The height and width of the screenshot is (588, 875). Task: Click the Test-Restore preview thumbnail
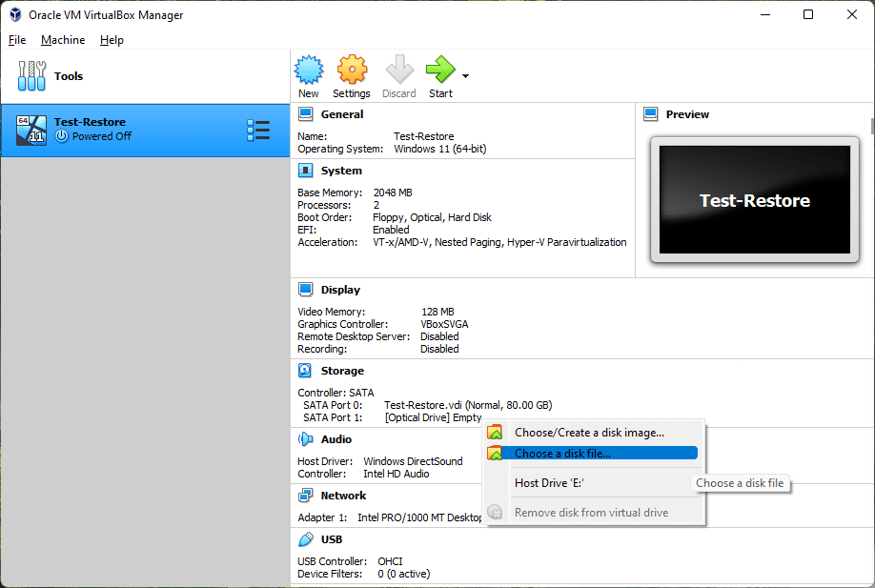[x=755, y=200]
